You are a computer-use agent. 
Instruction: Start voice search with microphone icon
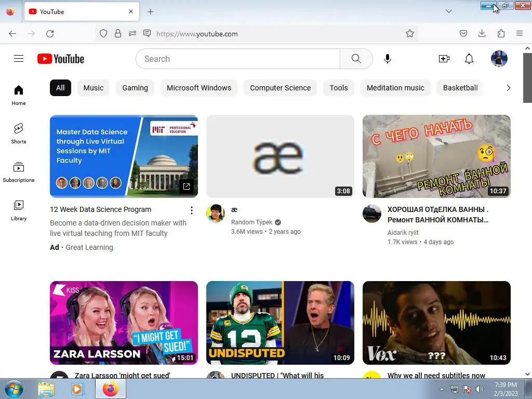[388, 59]
